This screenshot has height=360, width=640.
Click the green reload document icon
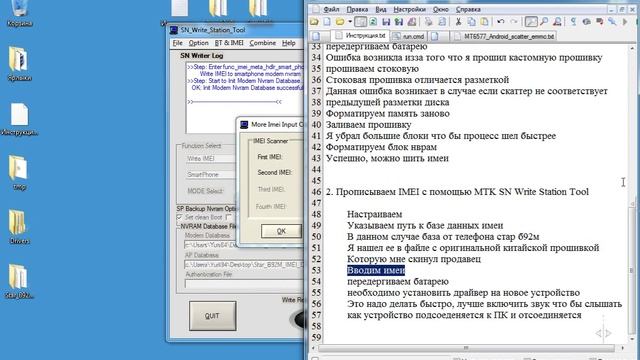[x=373, y=22]
